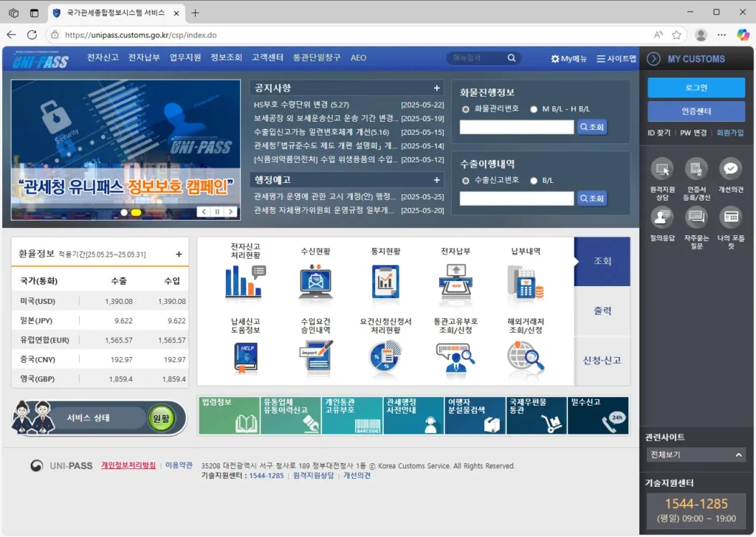Click the UNI-PASS logo
This screenshot has height=537, width=756.
[41, 60]
